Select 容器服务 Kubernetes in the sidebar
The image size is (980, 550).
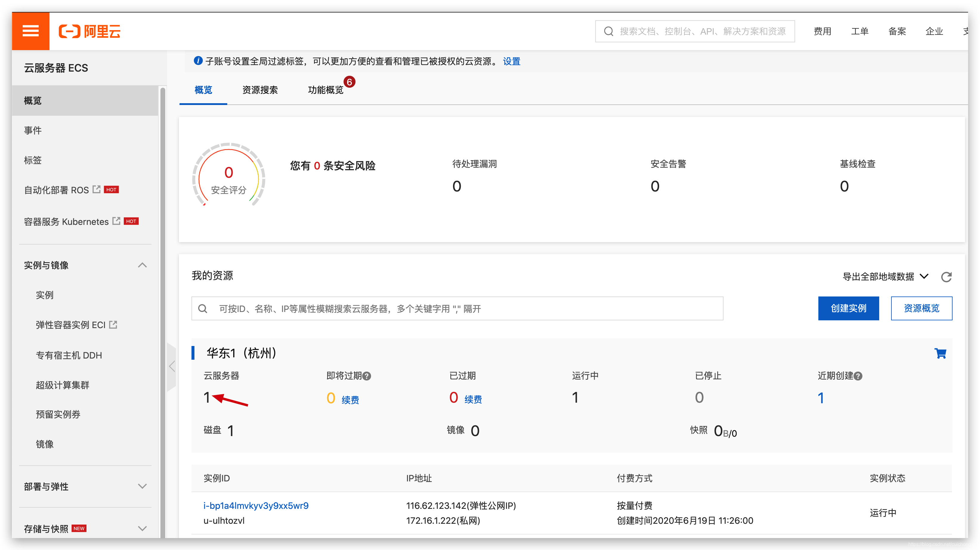(66, 221)
